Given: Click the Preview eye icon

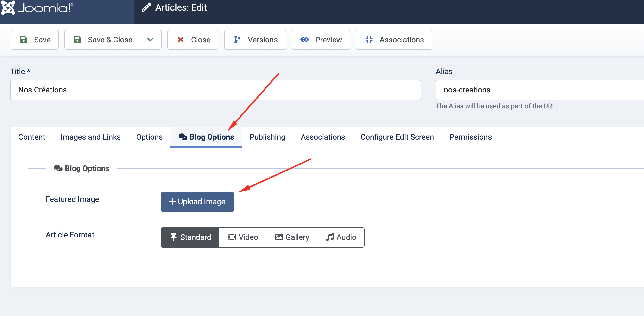Looking at the screenshot, I should [304, 39].
